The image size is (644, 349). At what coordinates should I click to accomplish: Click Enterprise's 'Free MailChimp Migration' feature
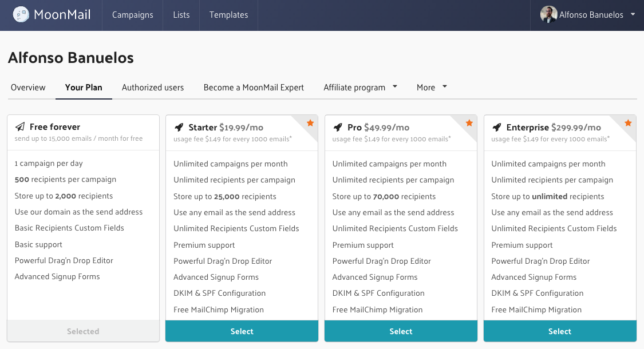536,310
